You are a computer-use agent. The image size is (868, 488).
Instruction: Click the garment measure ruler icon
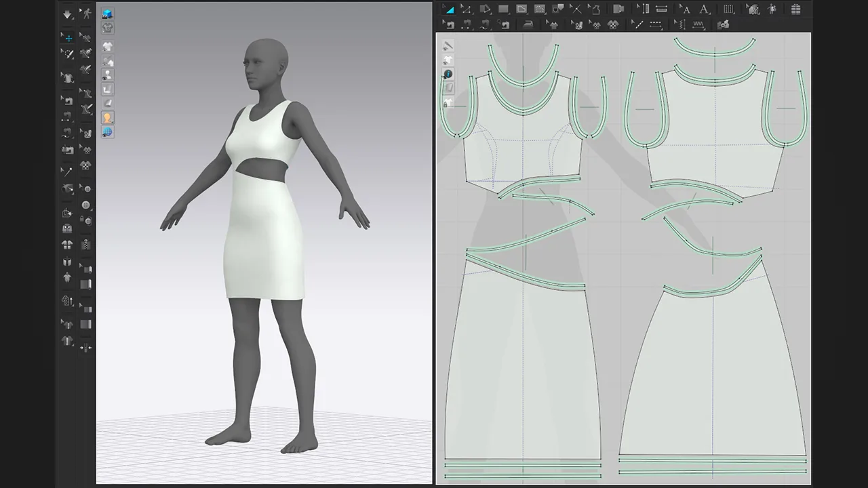(68, 299)
